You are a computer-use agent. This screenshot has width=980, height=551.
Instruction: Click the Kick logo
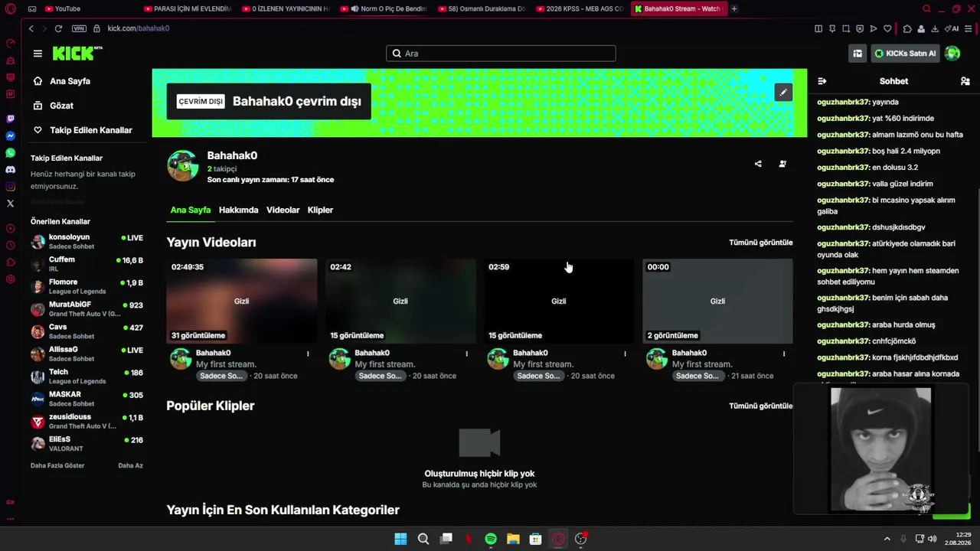tap(77, 53)
